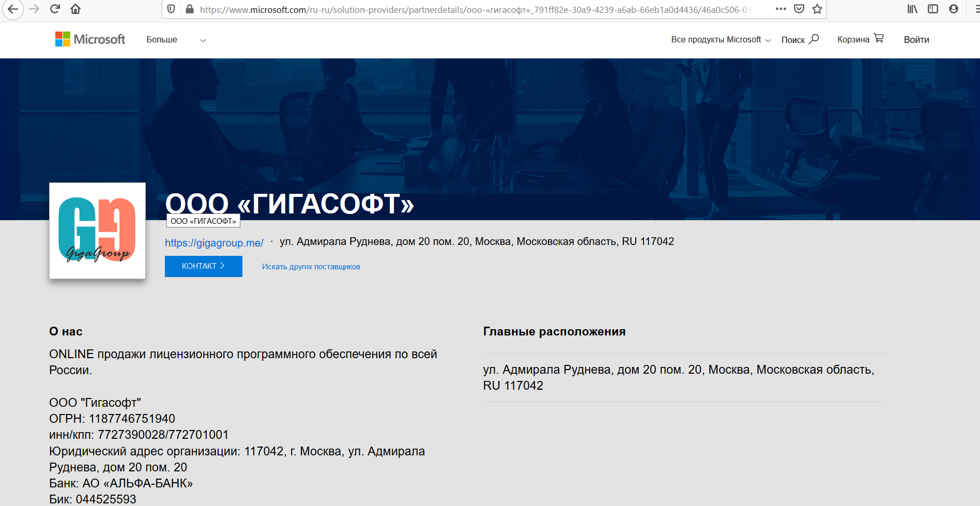Open the Firefox account icon
Screen dimensions: 980x506
pyautogui.click(x=954, y=9)
